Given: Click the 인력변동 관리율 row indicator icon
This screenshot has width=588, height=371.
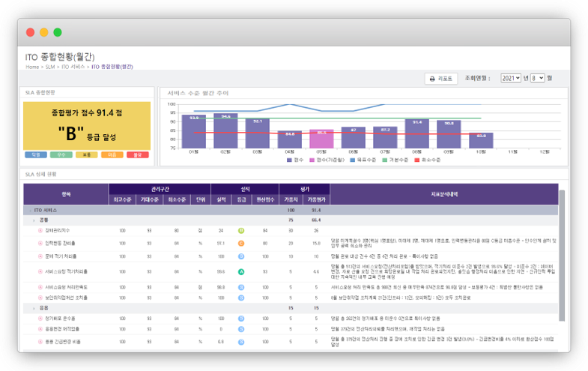Looking at the screenshot, I should coord(40,243).
